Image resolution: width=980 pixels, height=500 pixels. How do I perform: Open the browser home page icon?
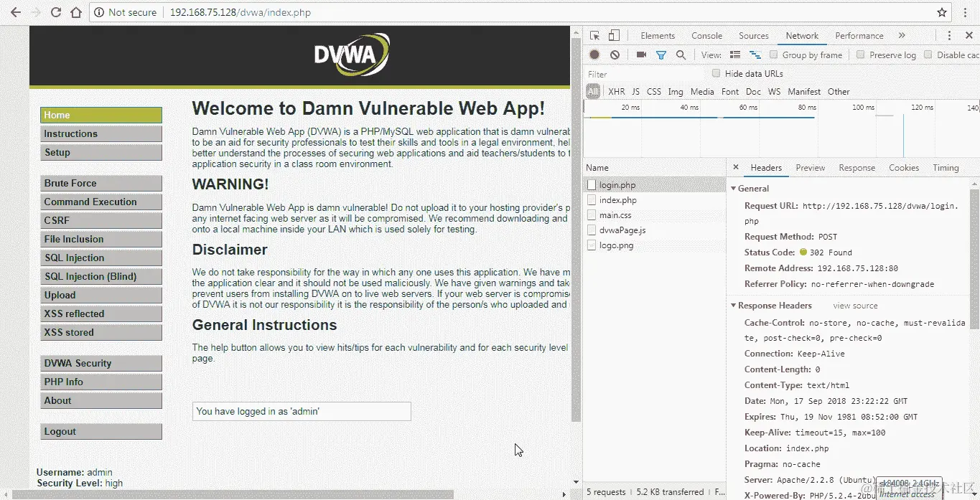[x=76, y=12]
